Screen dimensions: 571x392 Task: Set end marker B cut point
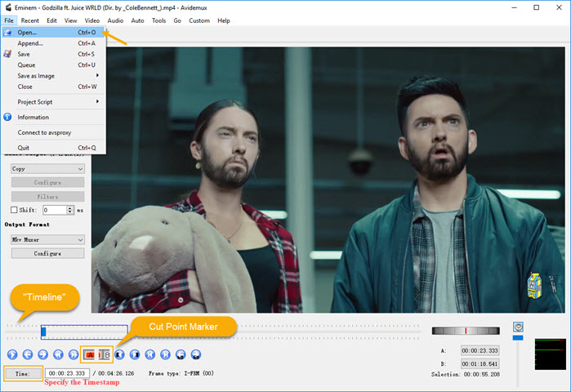pos(105,354)
